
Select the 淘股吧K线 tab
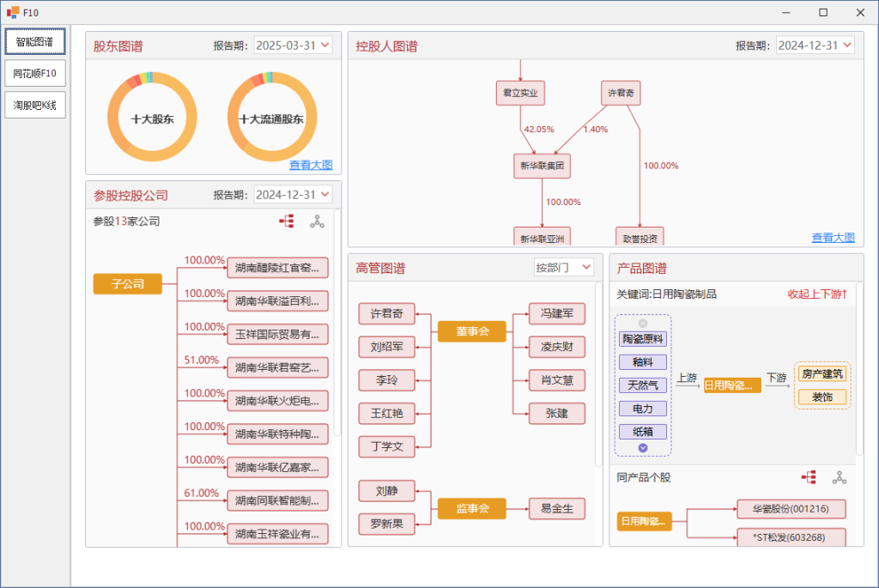point(34,106)
